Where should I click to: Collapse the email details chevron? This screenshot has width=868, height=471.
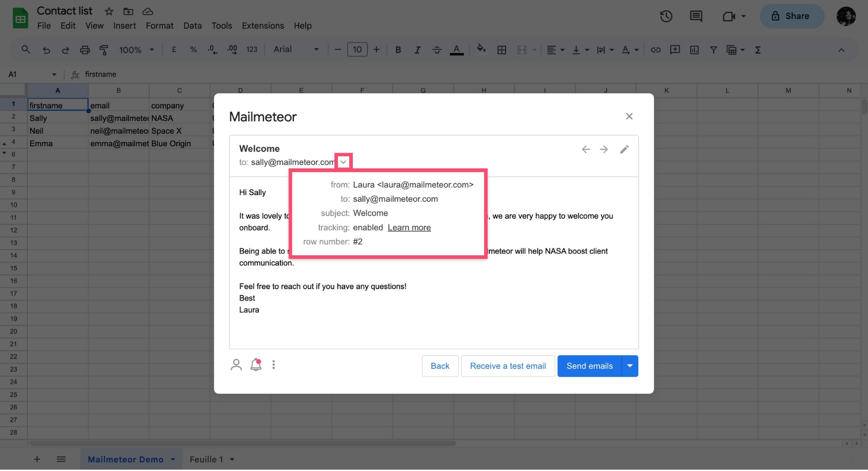(343, 162)
